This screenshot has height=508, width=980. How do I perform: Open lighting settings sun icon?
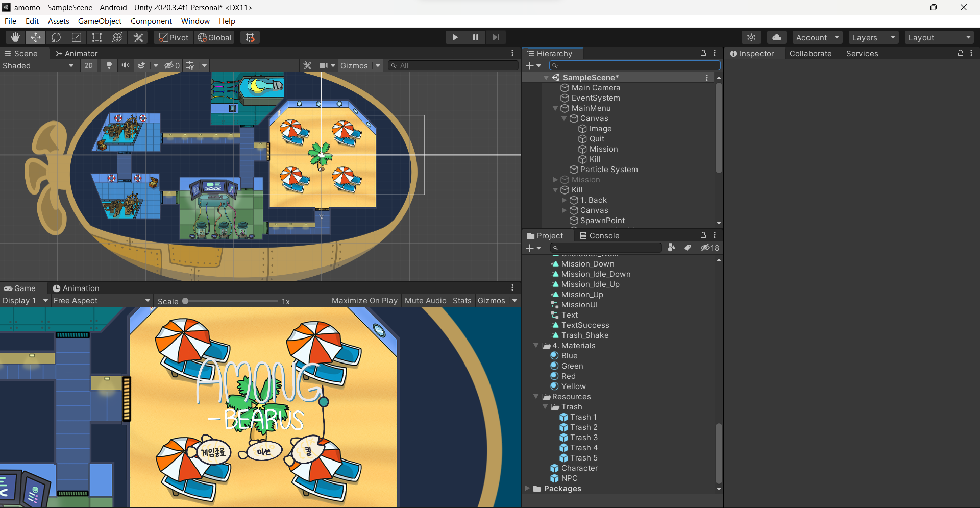751,37
